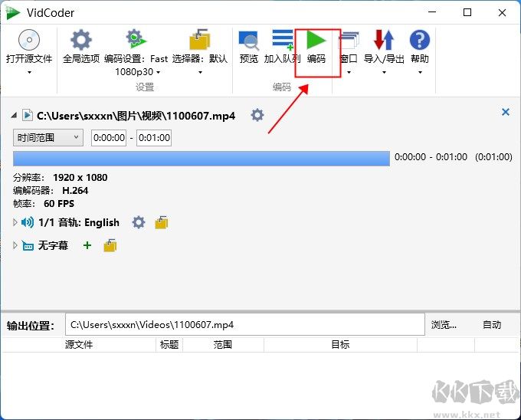Expand 1080p30 preset dropdown arrow

[x=158, y=72]
